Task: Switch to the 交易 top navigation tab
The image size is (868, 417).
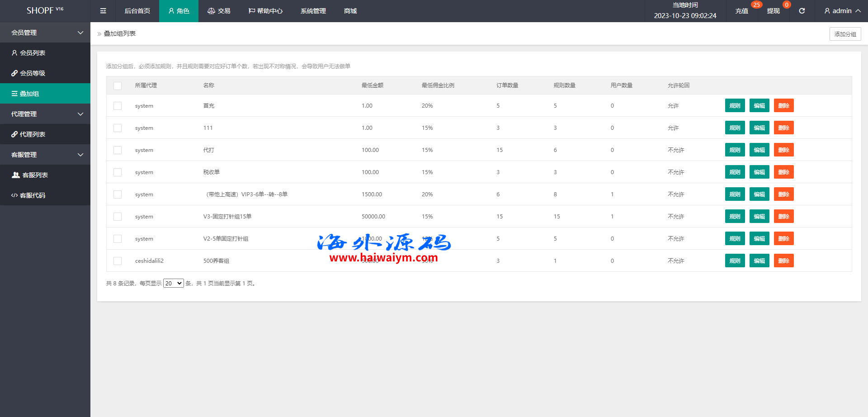Action: click(x=219, y=11)
